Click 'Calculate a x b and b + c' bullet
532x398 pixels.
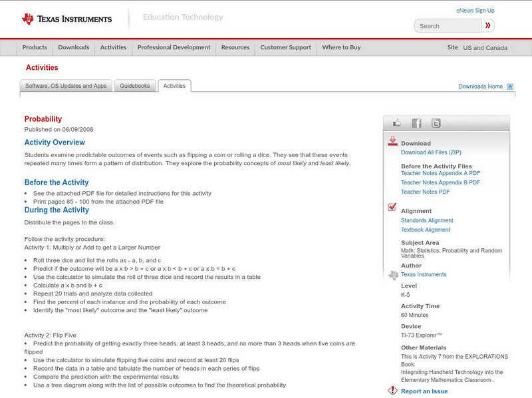click(68, 286)
